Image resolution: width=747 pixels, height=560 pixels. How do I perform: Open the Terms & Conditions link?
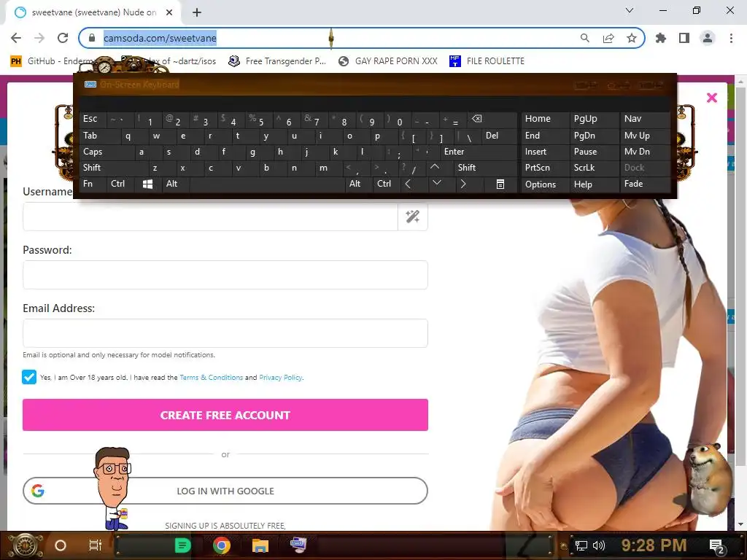pyautogui.click(x=211, y=377)
